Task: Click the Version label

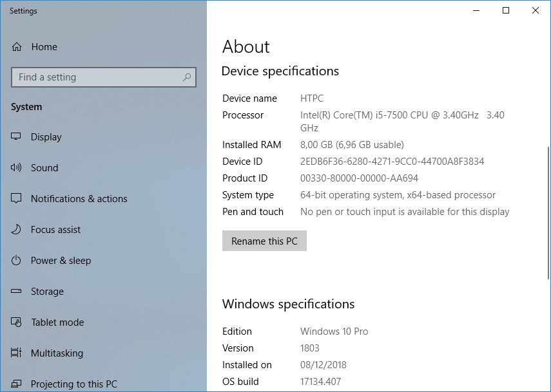Action: [x=238, y=348]
